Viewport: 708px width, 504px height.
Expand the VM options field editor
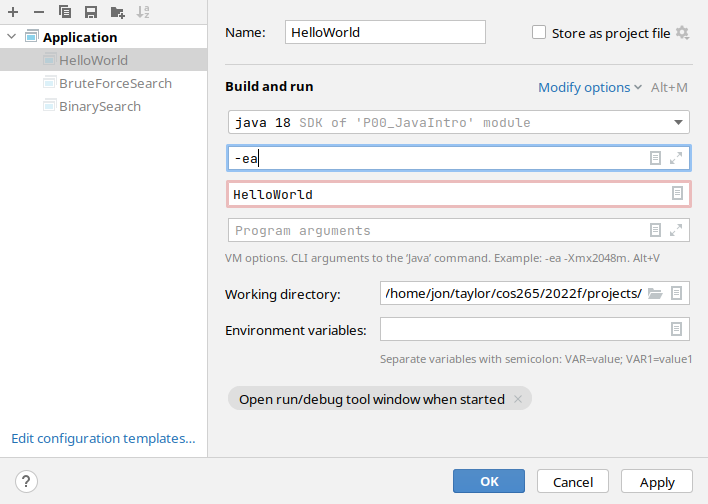(x=677, y=158)
